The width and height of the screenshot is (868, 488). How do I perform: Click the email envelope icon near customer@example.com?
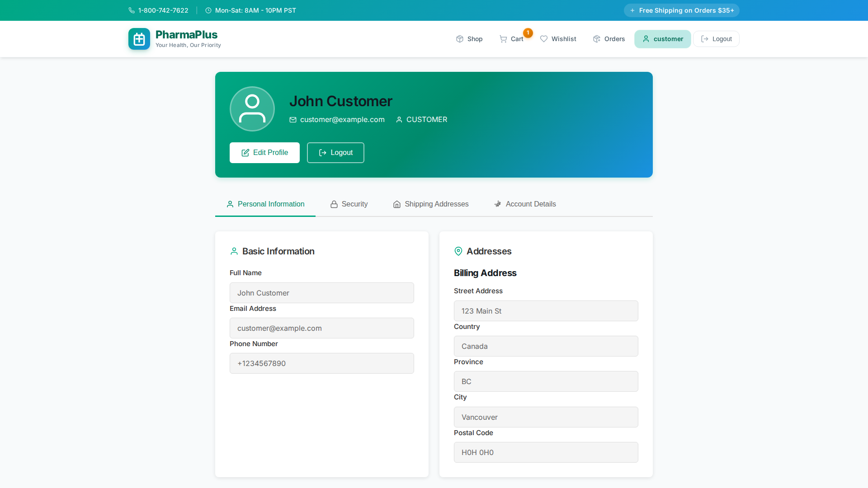tap(293, 120)
